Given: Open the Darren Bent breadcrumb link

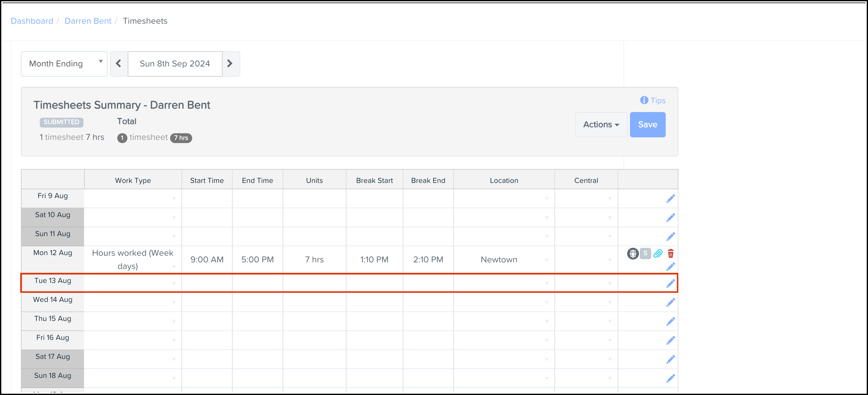Looking at the screenshot, I should [88, 21].
